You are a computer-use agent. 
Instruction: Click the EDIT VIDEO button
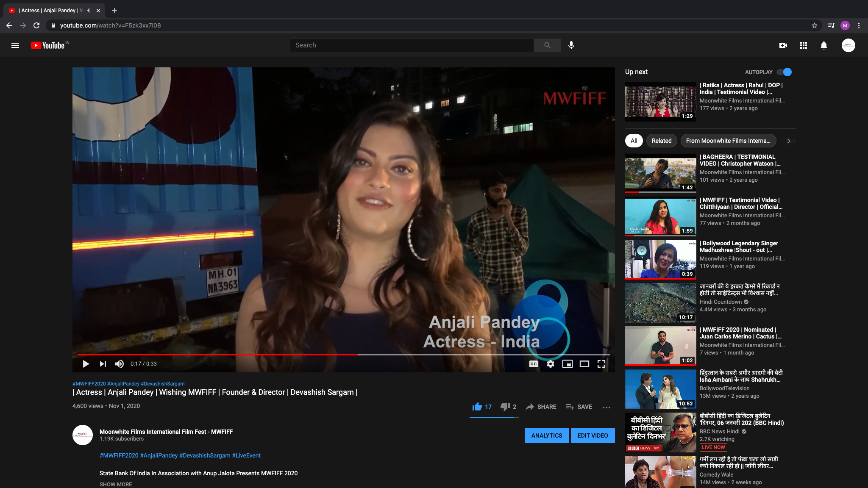(593, 435)
